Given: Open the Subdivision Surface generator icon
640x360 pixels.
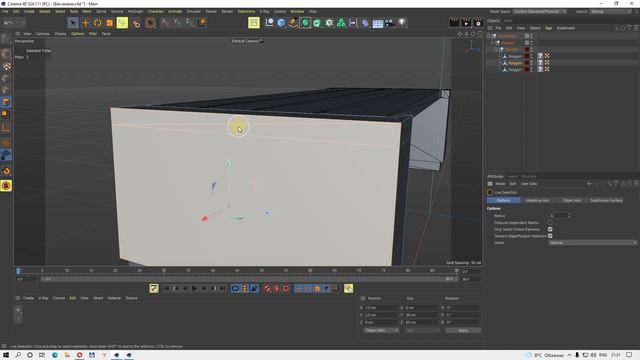Looking at the screenshot, I should point(305,23).
